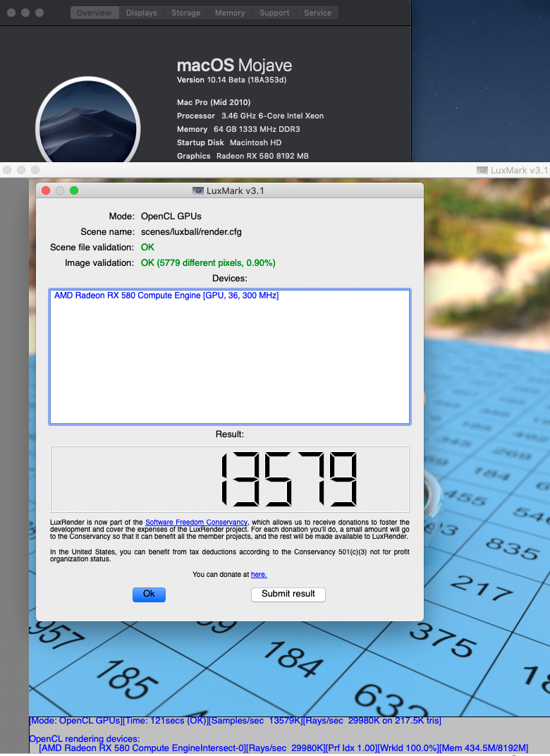Click the Submit result button
Screen dimensions: 550x756
coord(288,594)
